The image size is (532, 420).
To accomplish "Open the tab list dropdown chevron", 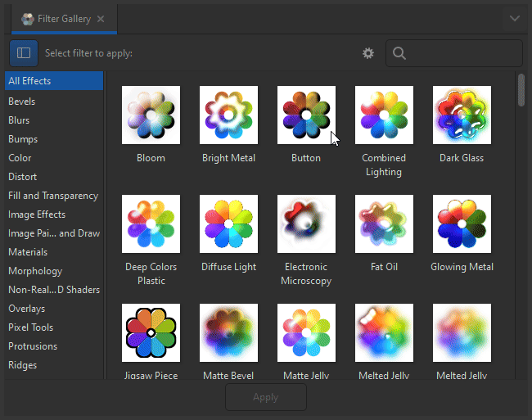I will [514, 19].
